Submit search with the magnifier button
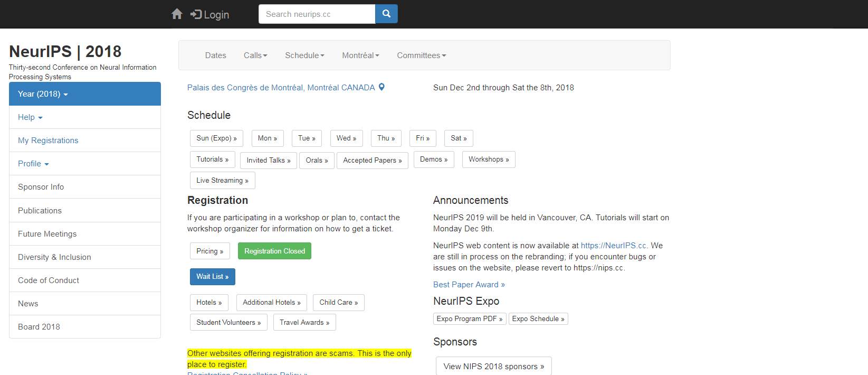868x375 pixels. (386, 14)
